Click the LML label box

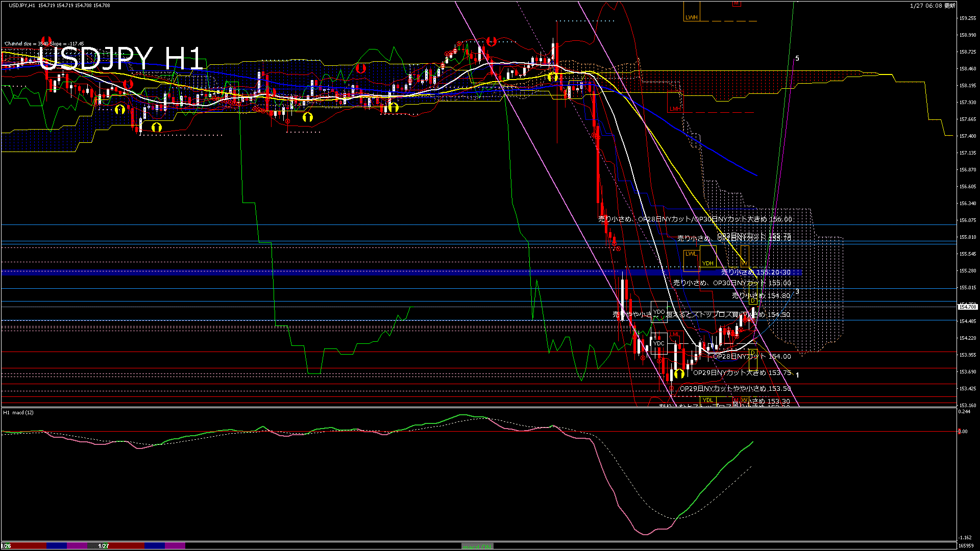click(x=674, y=335)
